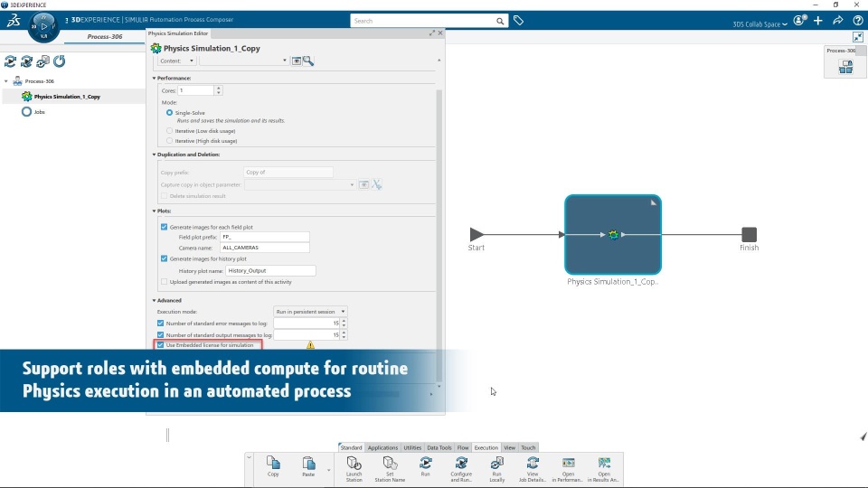The height and width of the screenshot is (488, 868).
Task: Collapse the Advanced section
Action: tap(155, 300)
